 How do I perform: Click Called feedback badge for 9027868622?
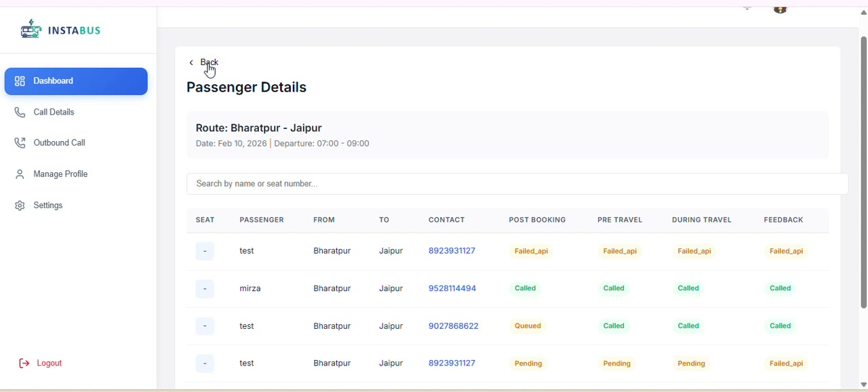[781, 326]
